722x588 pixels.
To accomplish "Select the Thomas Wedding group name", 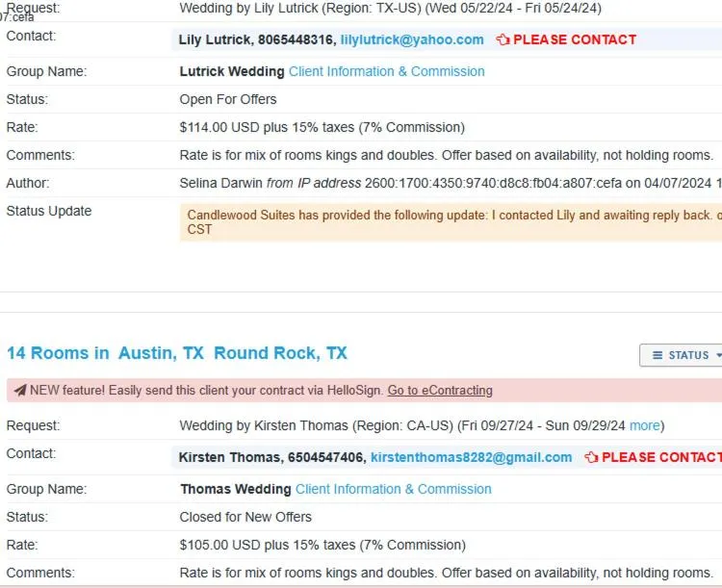I will 236,489.
